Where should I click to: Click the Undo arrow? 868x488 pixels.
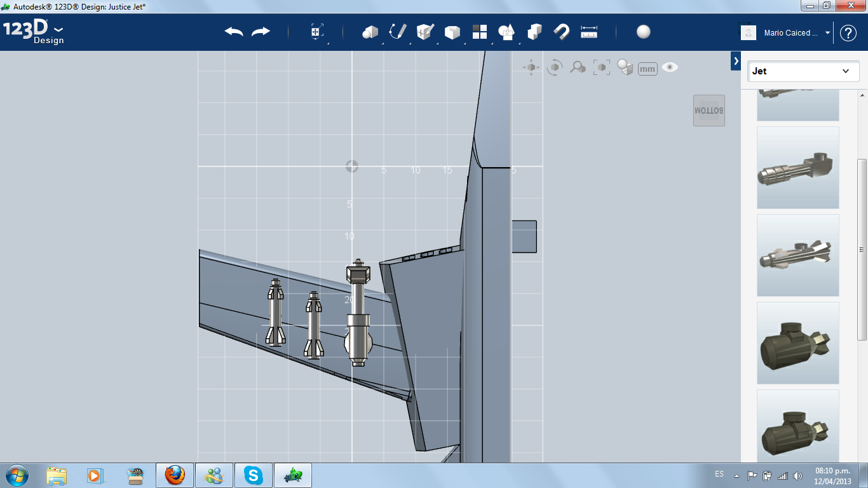234,32
